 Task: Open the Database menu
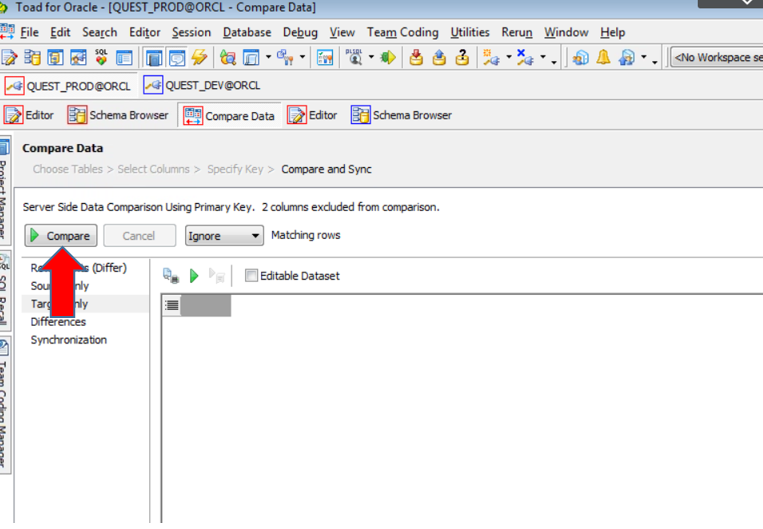pyautogui.click(x=247, y=33)
